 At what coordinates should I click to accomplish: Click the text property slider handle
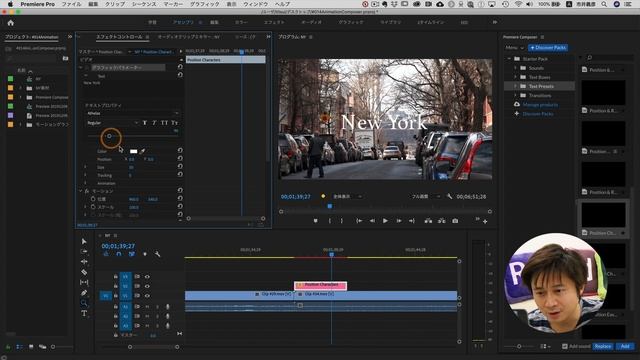pos(109,136)
